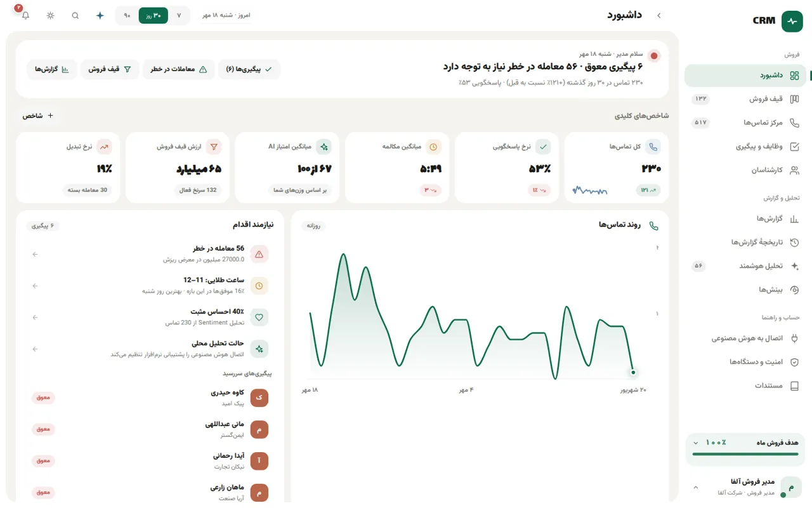The height and width of the screenshot is (508, 812).
Task: Click the اتصال به هوش مصنوعی plug icon
Action: tap(794, 338)
